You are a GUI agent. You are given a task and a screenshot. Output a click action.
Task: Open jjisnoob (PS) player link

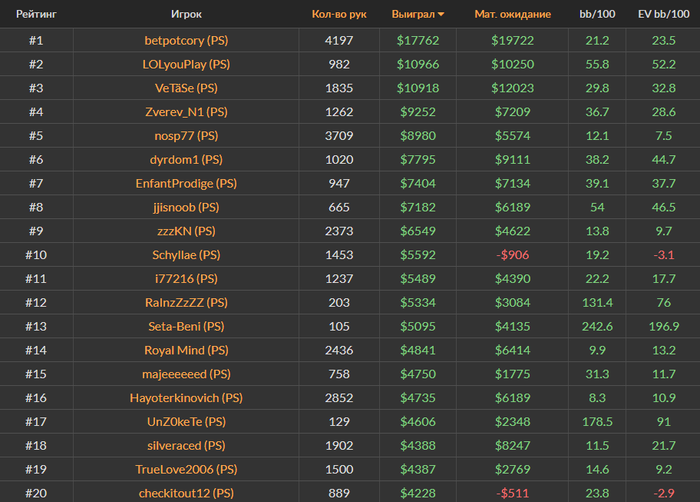187,207
